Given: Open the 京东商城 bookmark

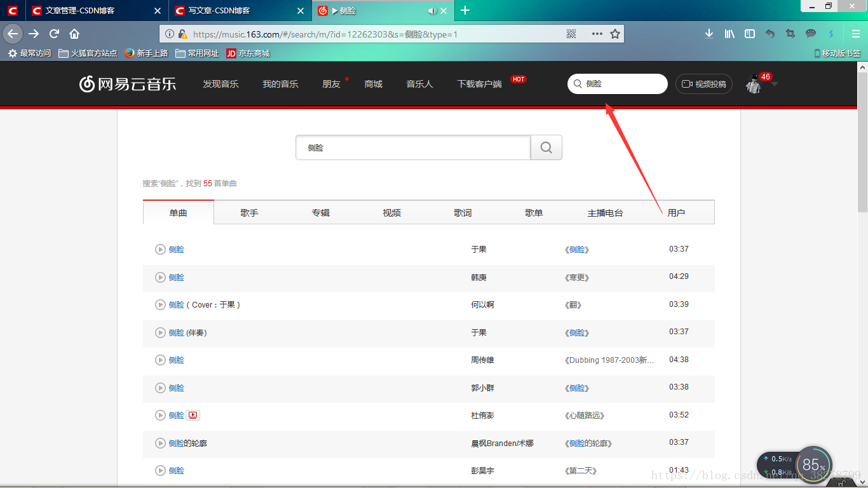Looking at the screenshot, I should [248, 53].
